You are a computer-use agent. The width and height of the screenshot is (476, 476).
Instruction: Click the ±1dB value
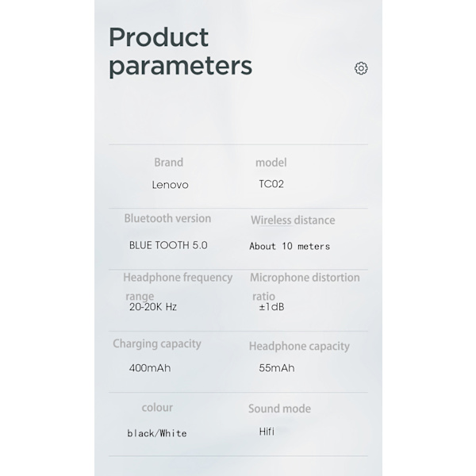pyautogui.click(x=271, y=307)
